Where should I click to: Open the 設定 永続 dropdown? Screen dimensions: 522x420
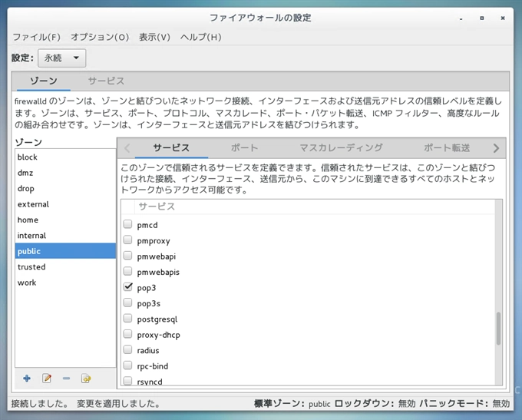coord(62,58)
